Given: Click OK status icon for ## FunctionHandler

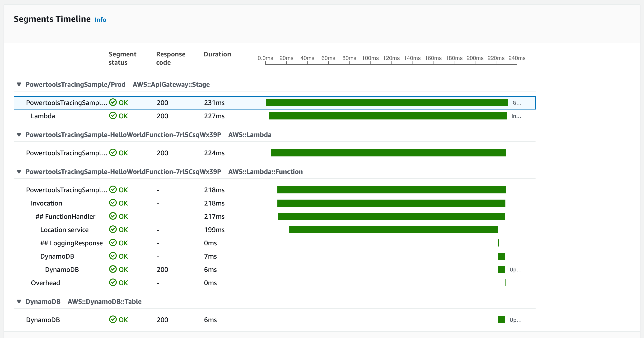Looking at the screenshot, I should pyautogui.click(x=113, y=216).
